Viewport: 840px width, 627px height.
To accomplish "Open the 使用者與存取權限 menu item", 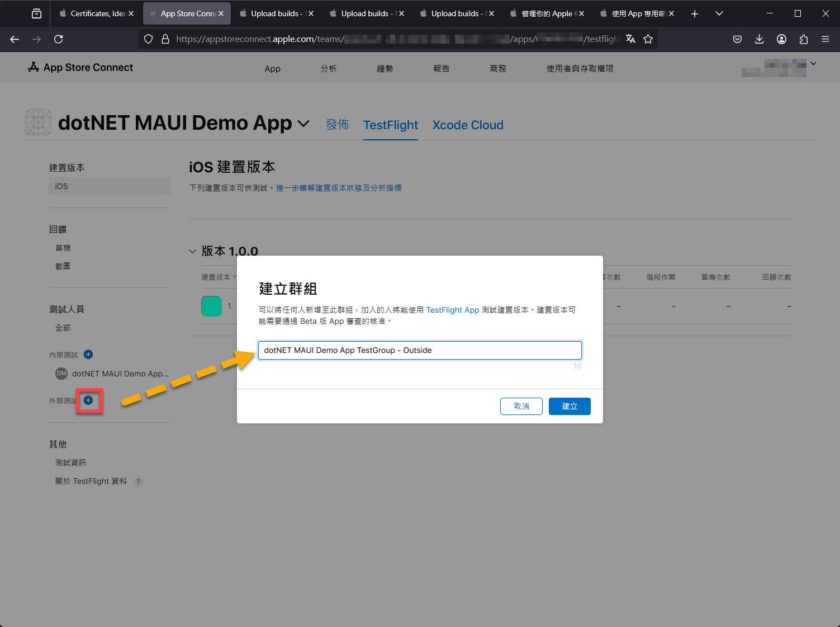I will (580, 68).
